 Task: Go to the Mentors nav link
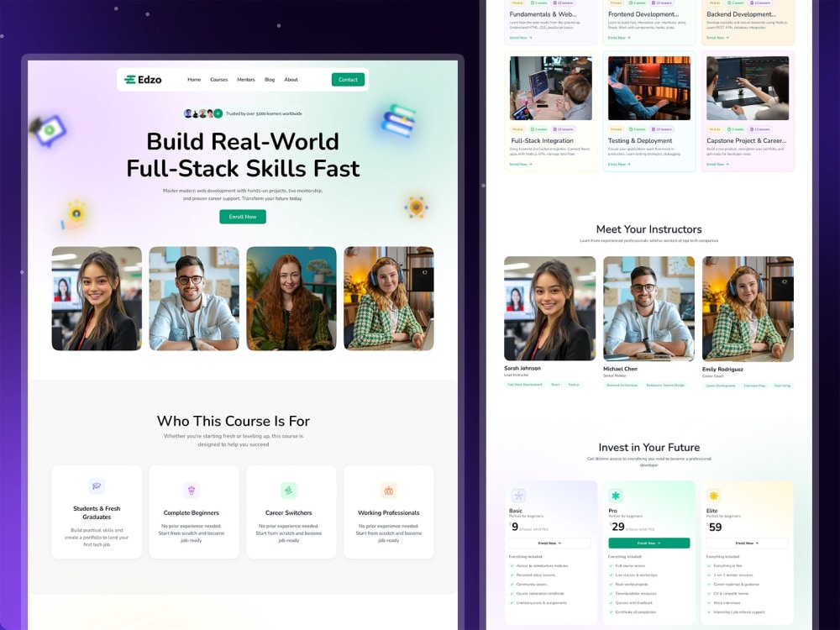(246, 80)
